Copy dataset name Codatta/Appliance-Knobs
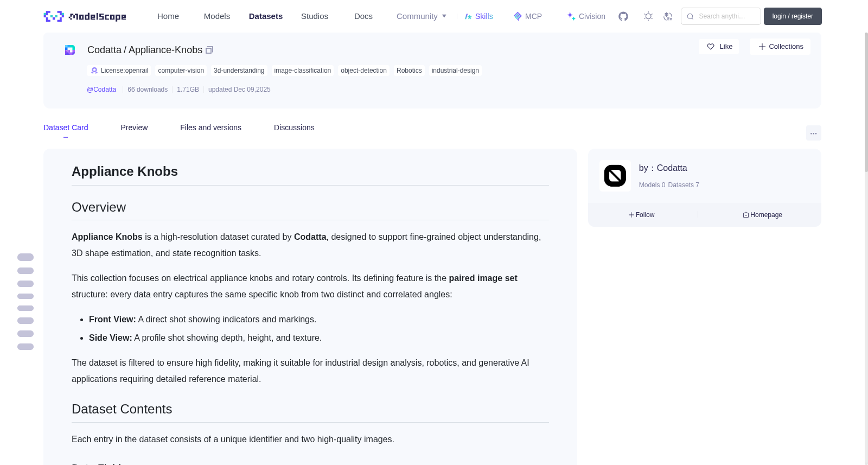The height and width of the screenshot is (465, 868). [209, 50]
